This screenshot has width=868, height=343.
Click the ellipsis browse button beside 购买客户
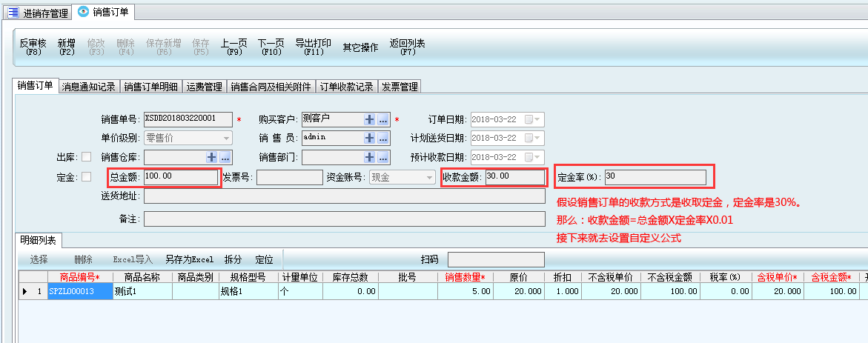[383, 119]
